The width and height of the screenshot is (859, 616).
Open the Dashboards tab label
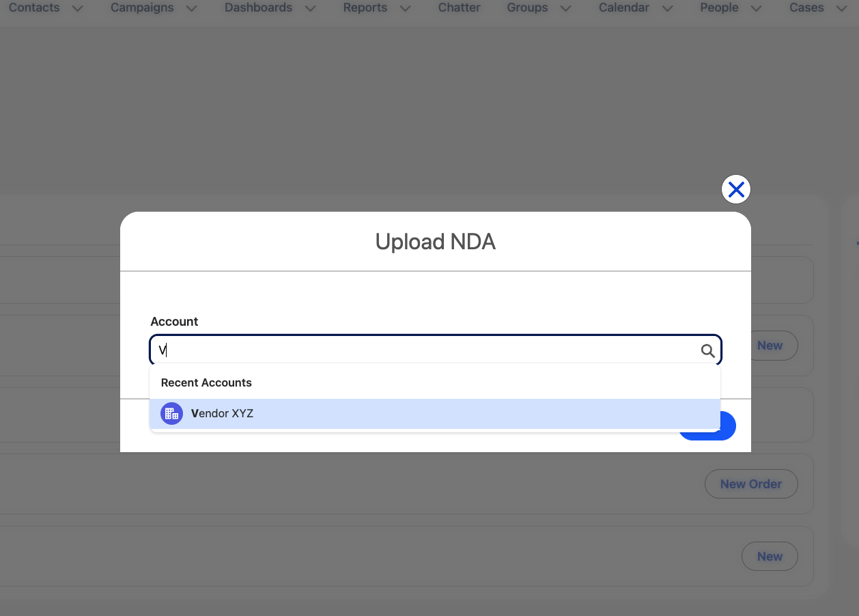[258, 8]
